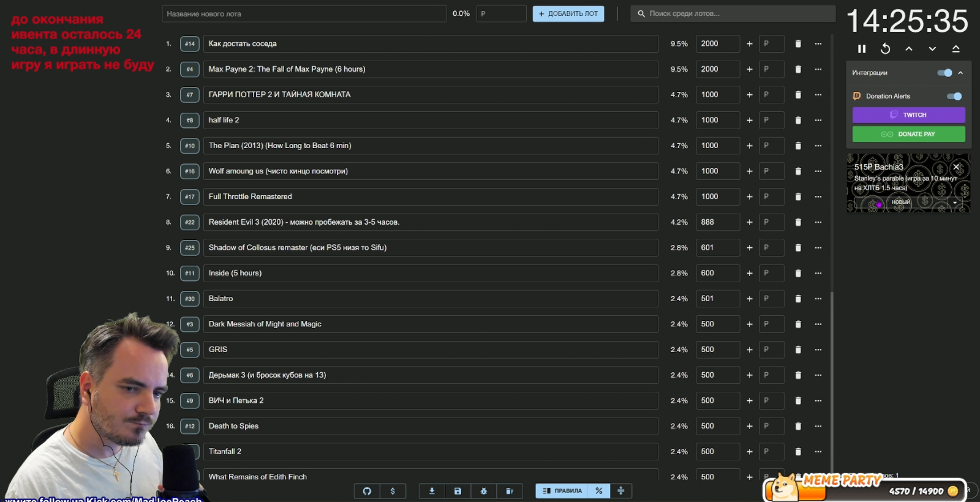The height and width of the screenshot is (502, 980).
Task: Reset the timer with the restart icon
Action: [885, 49]
